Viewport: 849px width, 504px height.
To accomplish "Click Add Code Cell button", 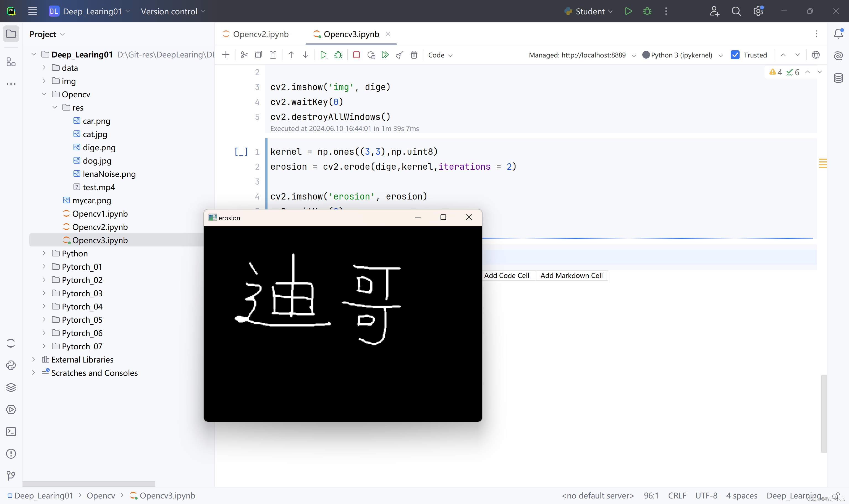I will 506,275.
